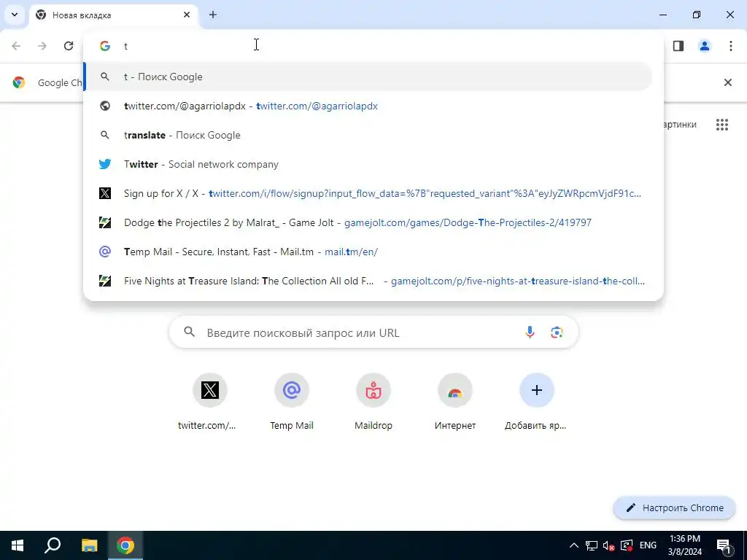
Task: Open a new tab with plus button
Action: coord(213,15)
